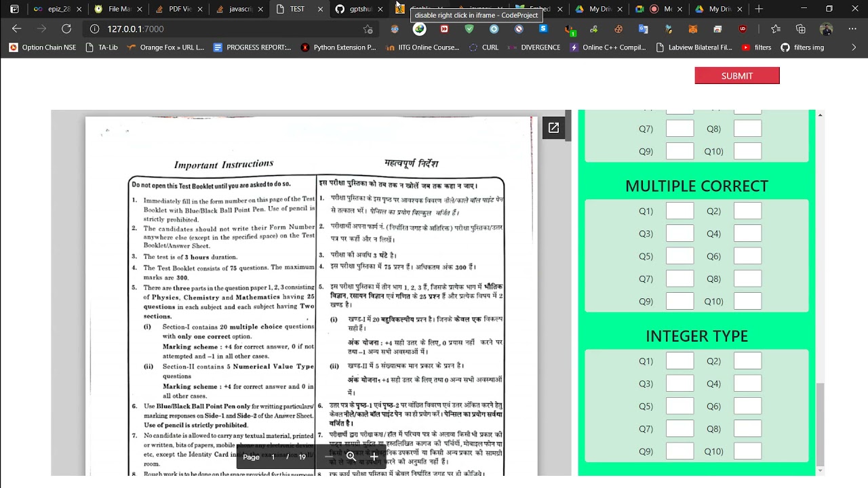The width and height of the screenshot is (868, 488).
Task: Open the browser Favorites list icon
Action: 776,29
